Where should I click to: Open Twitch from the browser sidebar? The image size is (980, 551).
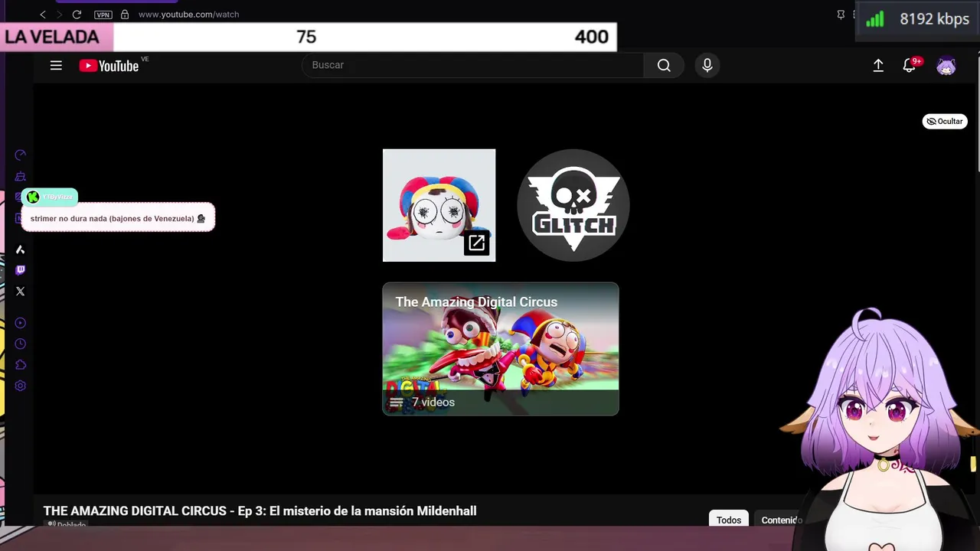[21, 270]
